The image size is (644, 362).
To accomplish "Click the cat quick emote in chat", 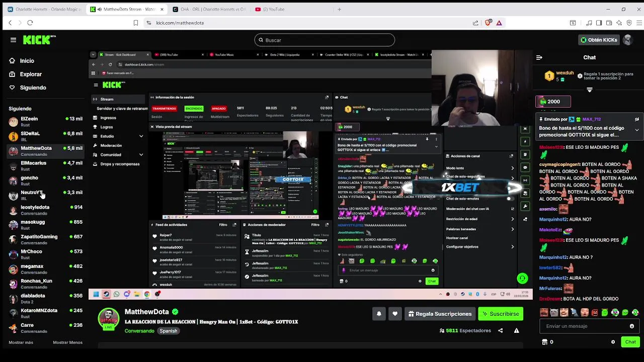I will pos(554,313).
